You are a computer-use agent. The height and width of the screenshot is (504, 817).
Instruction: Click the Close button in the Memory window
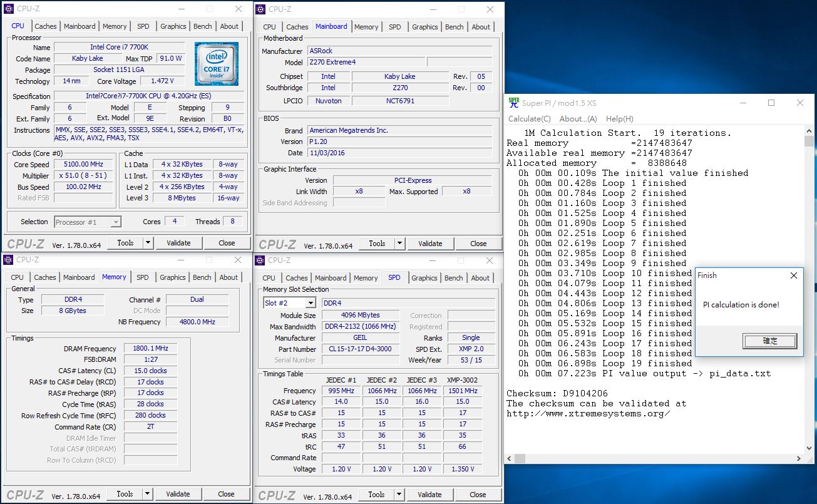coord(226,494)
